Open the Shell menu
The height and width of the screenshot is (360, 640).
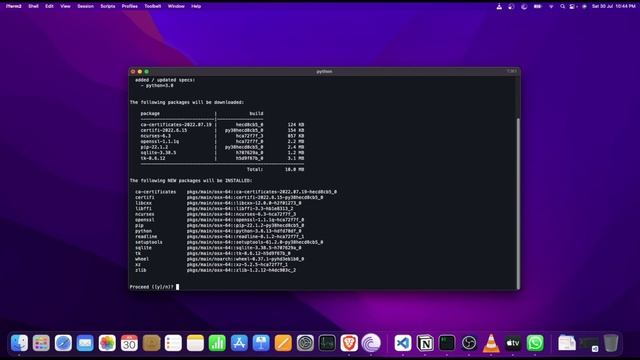tap(33, 6)
